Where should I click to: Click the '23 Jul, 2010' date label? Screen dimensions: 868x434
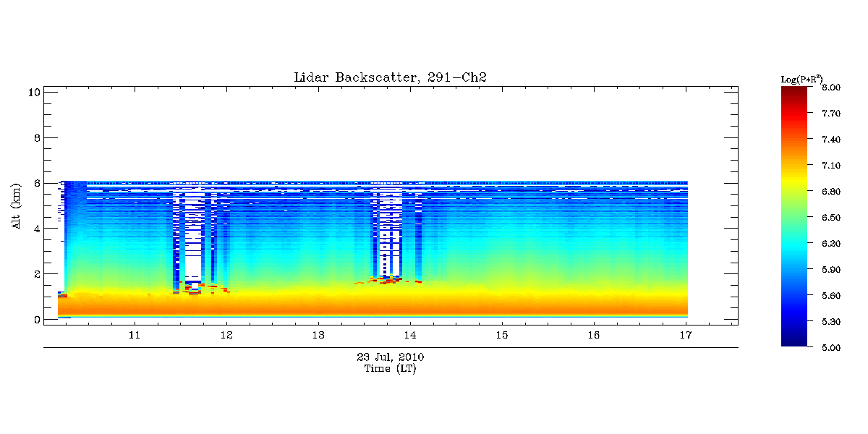(391, 357)
